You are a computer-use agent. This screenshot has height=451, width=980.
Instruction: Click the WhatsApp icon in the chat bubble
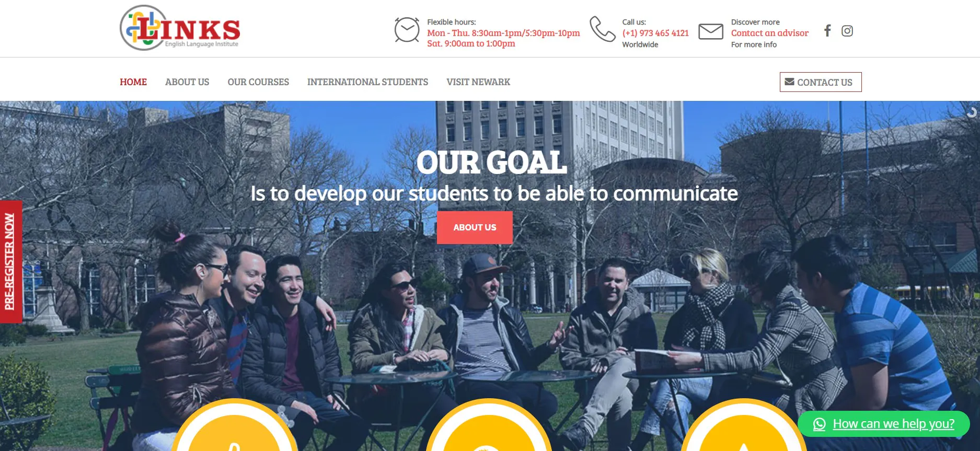pyautogui.click(x=820, y=424)
